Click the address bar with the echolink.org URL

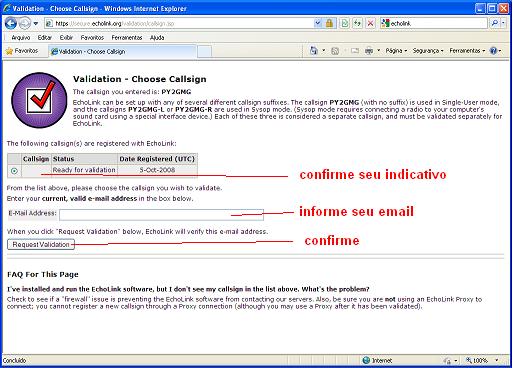pyautogui.click(x=179, y=23)
